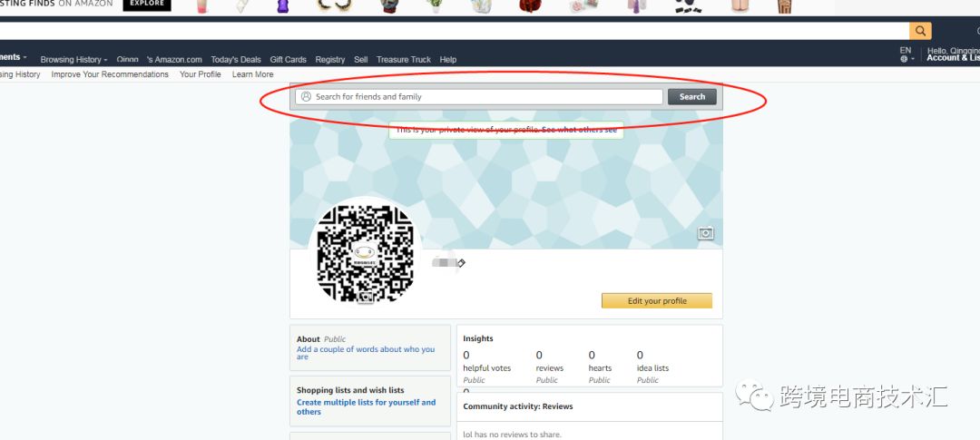This screenshot has width=980, height=440.
Task: Open Help in the navigation bar
Action: tap(448, 59)
